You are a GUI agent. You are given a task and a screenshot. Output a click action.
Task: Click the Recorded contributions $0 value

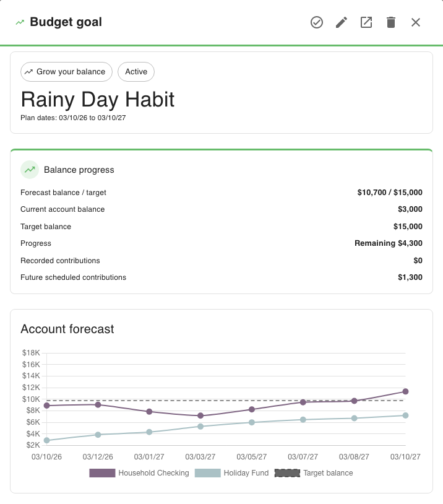(x=418, y=261)
